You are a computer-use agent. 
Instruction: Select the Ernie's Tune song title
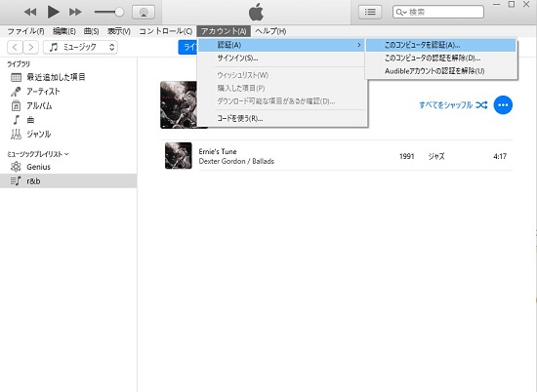[218, 151]
